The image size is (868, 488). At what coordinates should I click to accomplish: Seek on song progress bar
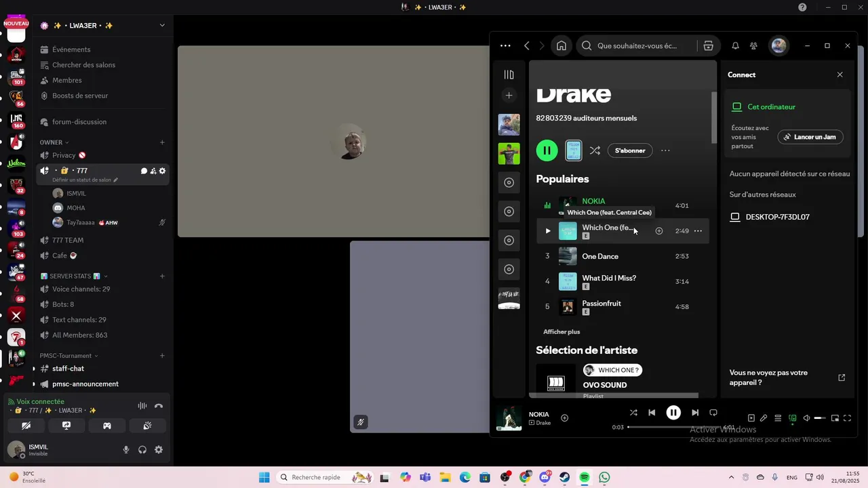[675, 427]
